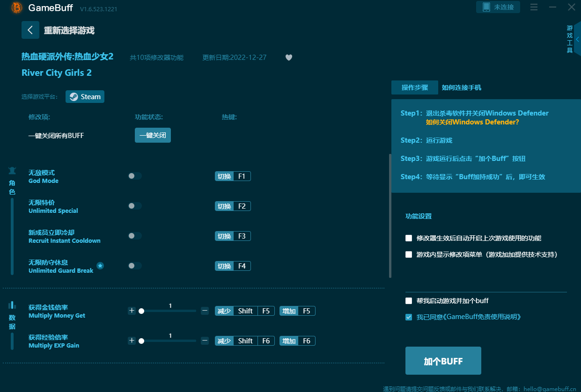Check show in-game cheat menu option
This screenshot has width=581, height=392.
tap(409, 254)
